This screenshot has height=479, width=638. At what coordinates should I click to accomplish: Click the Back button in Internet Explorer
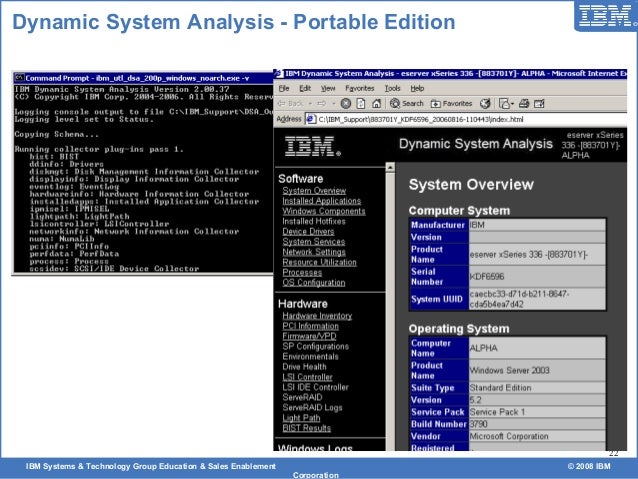[x=291, y=104]
